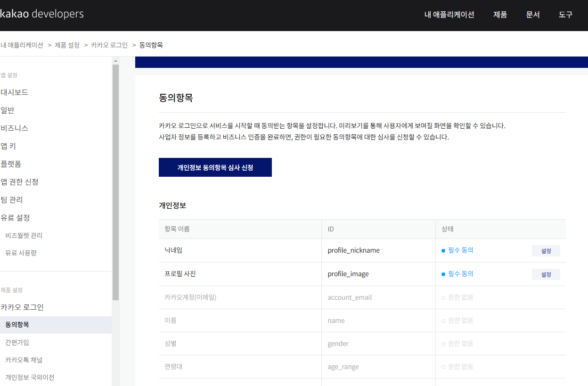Click the 제품 설정 sidebar section label
Viewport: 588px width, 386px height.
coord(11,290)
